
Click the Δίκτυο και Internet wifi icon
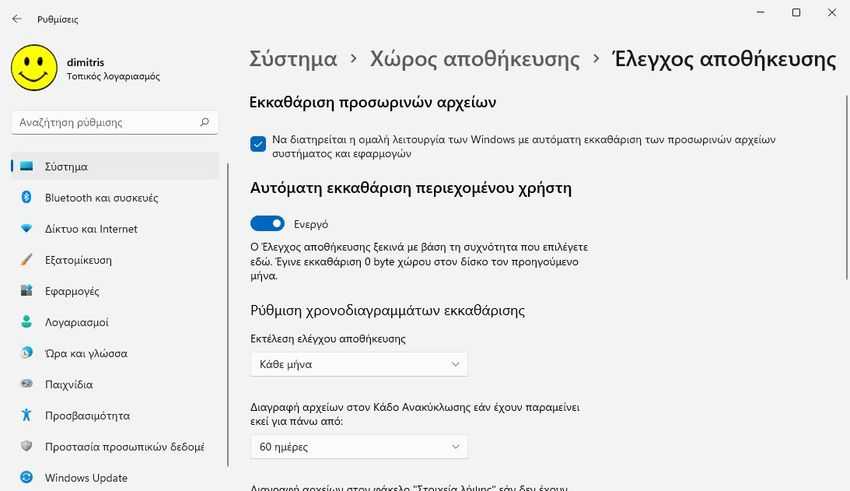pos(26,229)
